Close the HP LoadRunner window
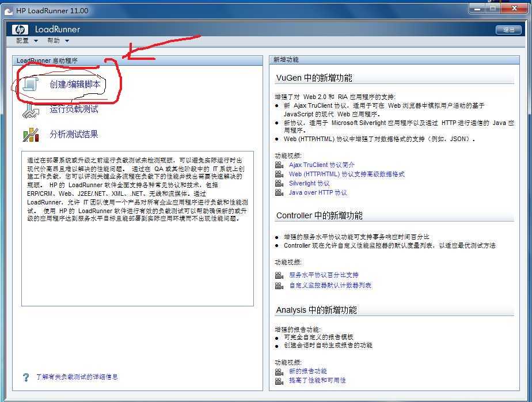Viewport: 532px width, 402px height. (514, 8)
